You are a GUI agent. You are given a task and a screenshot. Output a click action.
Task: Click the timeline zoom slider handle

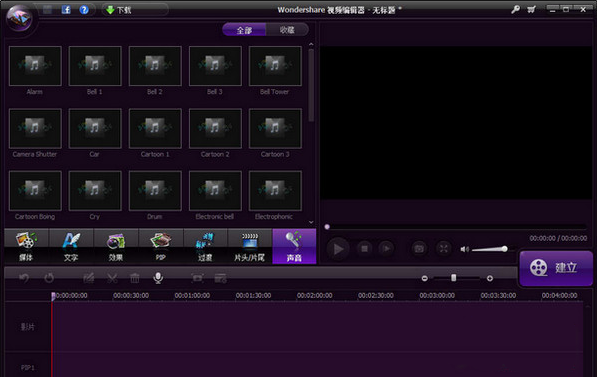[453, 278]
